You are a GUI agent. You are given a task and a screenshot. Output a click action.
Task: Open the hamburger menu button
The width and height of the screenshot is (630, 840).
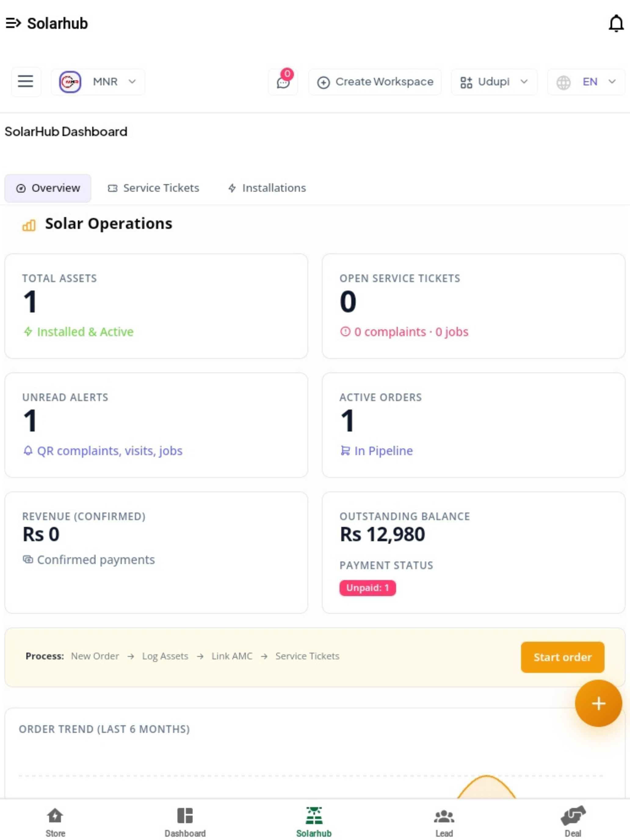coord(26,81)
